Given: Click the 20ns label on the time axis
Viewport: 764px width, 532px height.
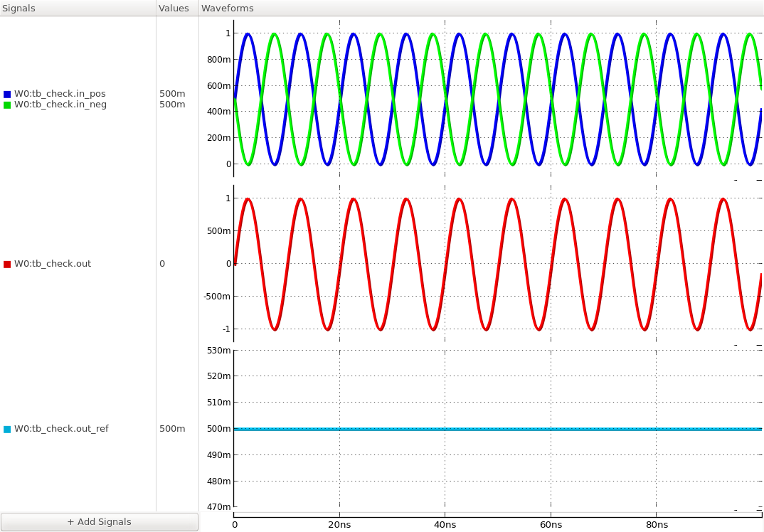Looking at the screenshot, I should [x=339, y=524].
